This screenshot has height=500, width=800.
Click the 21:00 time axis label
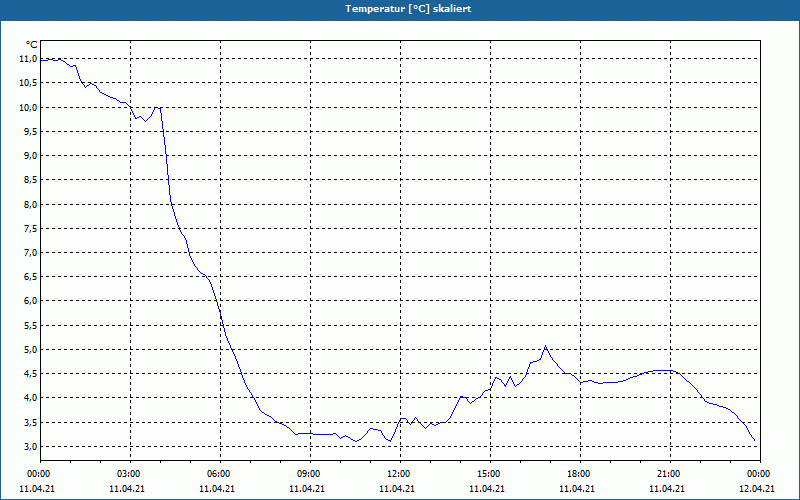tap(668, 474)
